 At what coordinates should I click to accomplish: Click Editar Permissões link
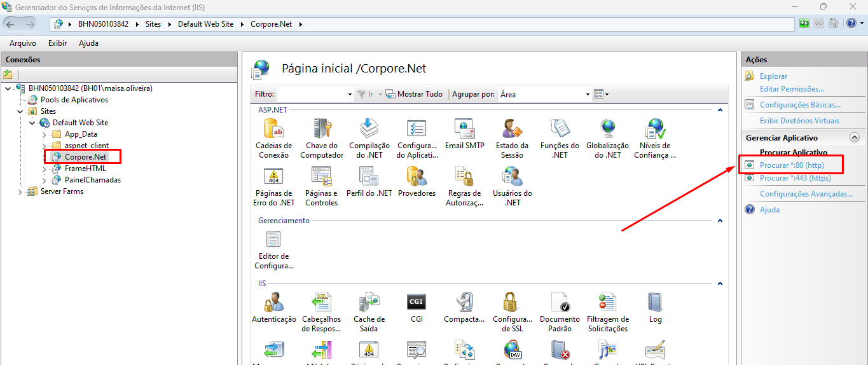click(x=792, y=89)
